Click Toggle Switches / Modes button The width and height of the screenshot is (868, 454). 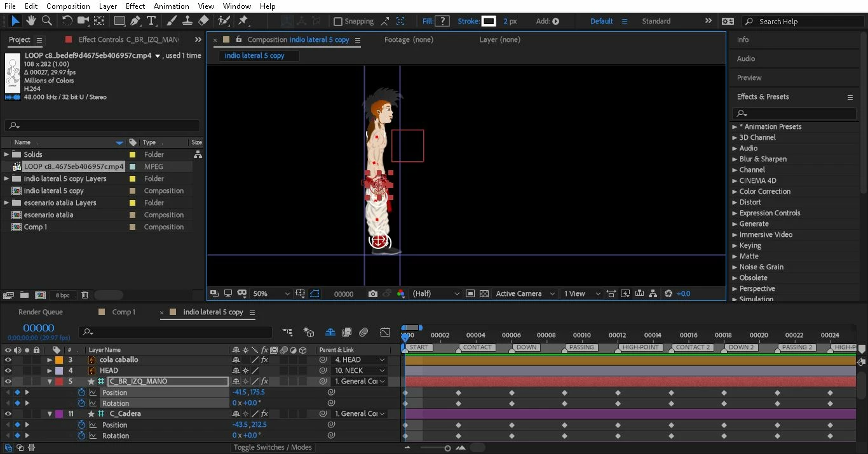pyautogui.click(x=272, y=448)
